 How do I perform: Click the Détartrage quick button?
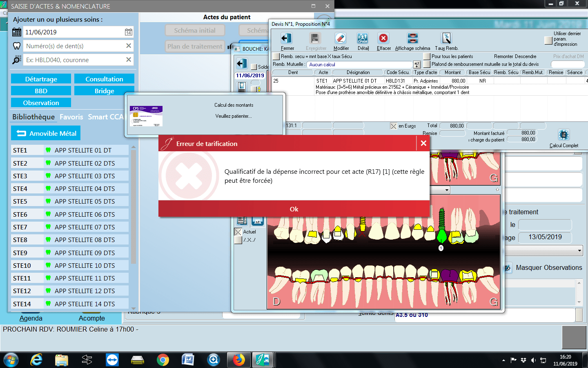41,79
